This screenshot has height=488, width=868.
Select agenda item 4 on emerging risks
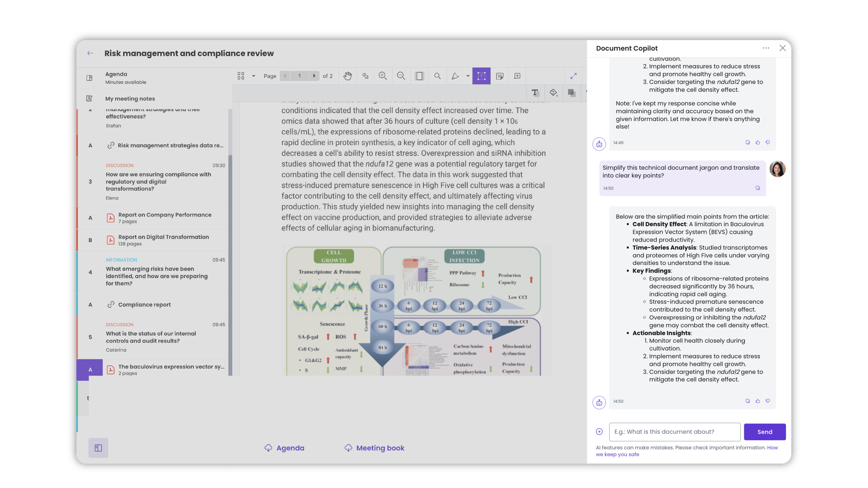pyautogui.click(x=153, y=272)
